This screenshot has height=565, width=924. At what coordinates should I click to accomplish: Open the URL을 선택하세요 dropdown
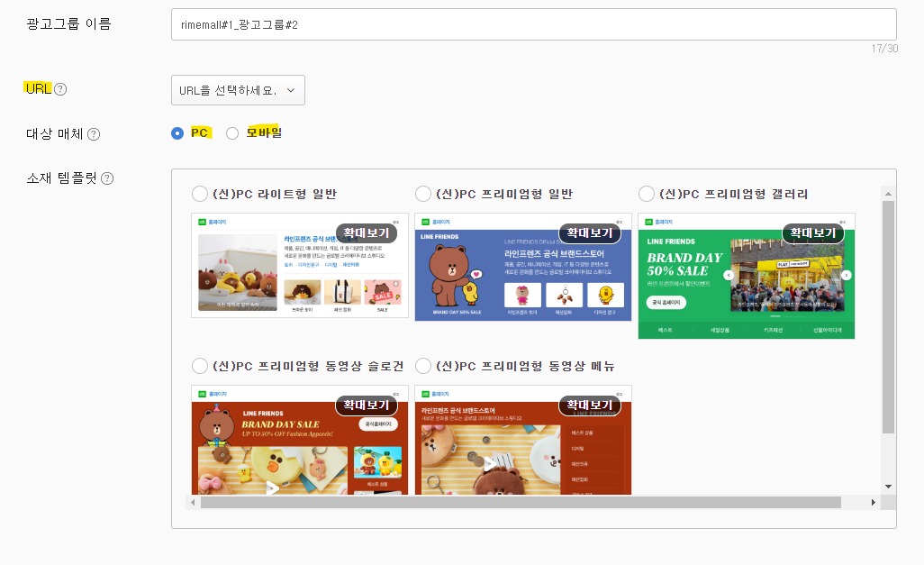tap(238, 90)
